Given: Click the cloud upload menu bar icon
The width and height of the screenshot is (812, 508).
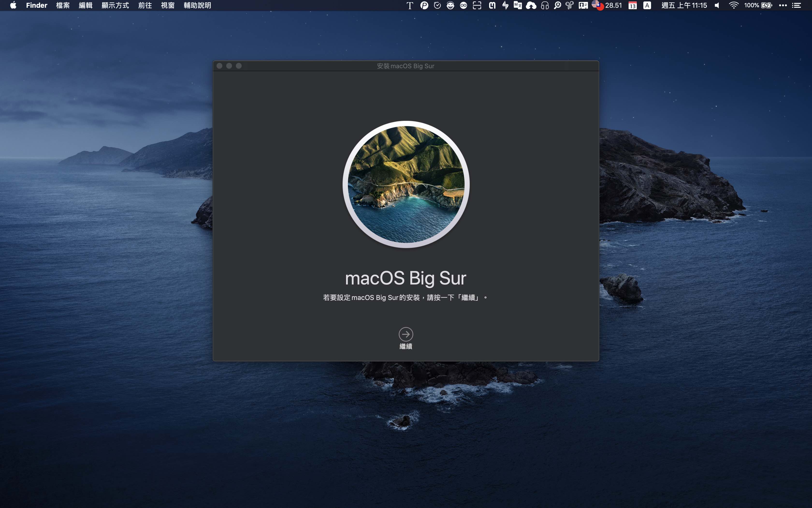Looking at the screenshot, I should point(531,5).
